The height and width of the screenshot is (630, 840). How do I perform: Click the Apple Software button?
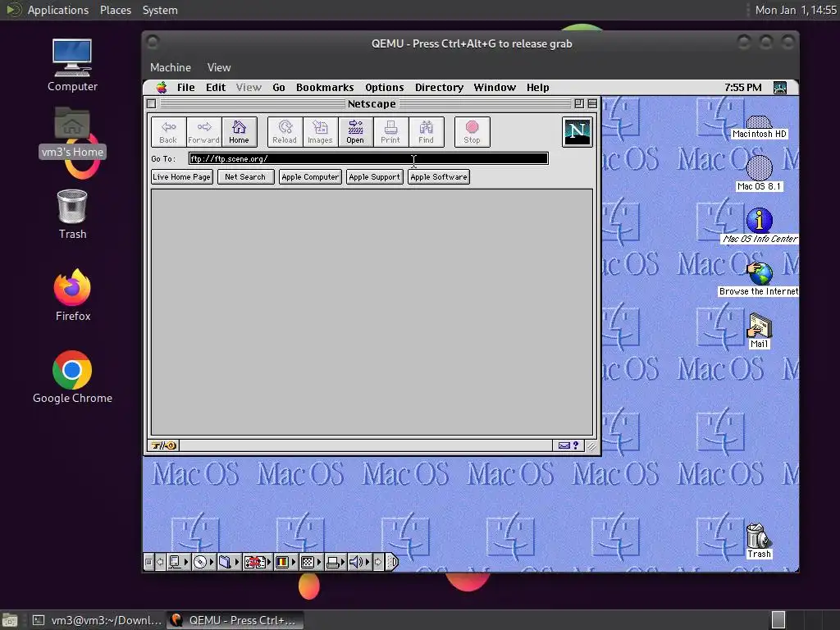tap(439, 177)
